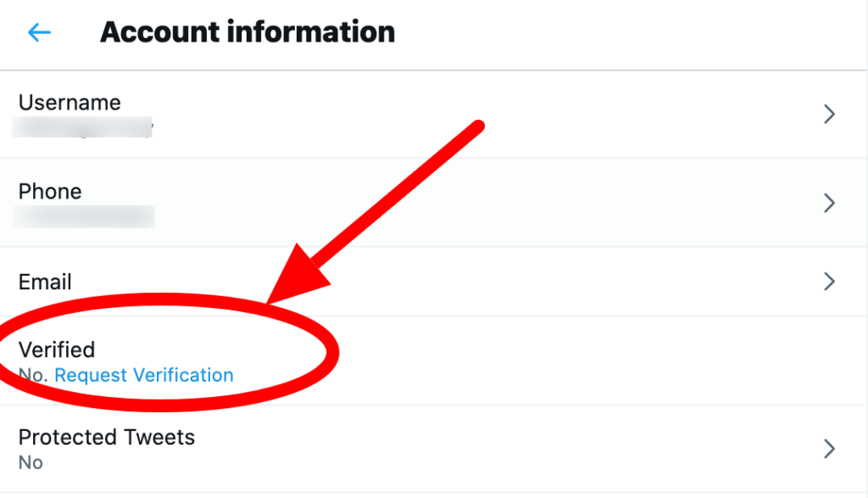The image size is (868, 498).
Task: Click the Verified label
Action: (57, 350)
